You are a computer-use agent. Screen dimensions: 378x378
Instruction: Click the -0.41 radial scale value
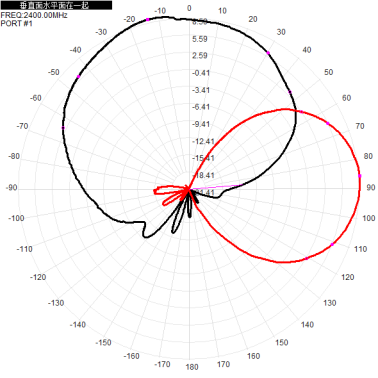(201, 73)
